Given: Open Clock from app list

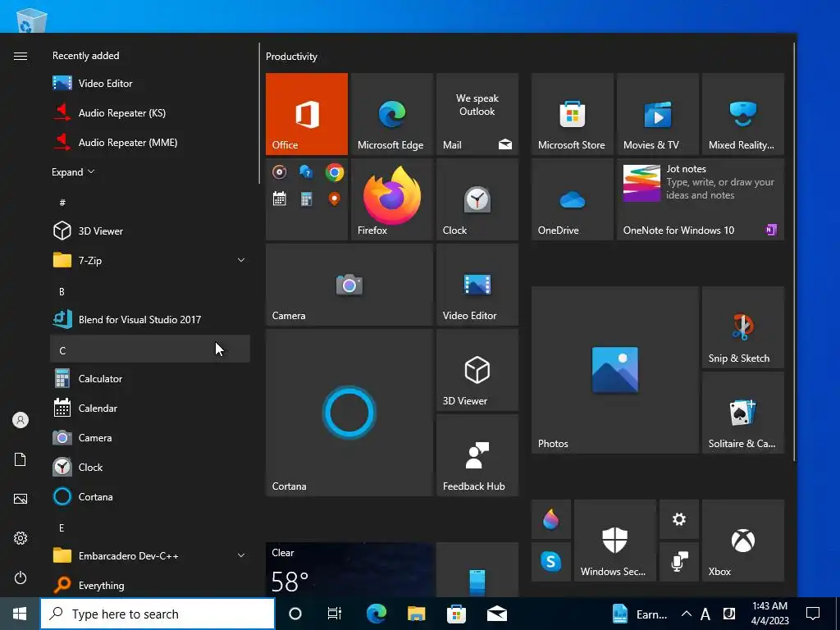Looking at the screenshot, I should point(150,467).
